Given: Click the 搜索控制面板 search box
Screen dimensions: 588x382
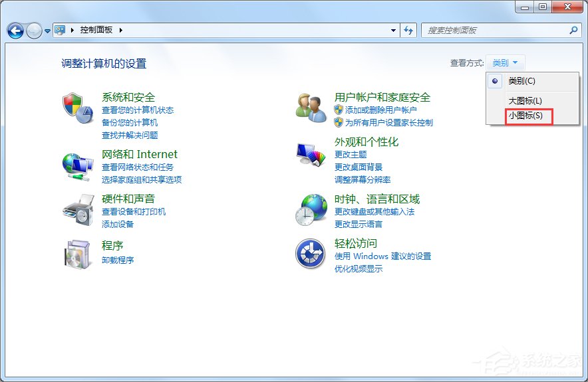Looking at the screenshot, I should click(x=496, y=31).
